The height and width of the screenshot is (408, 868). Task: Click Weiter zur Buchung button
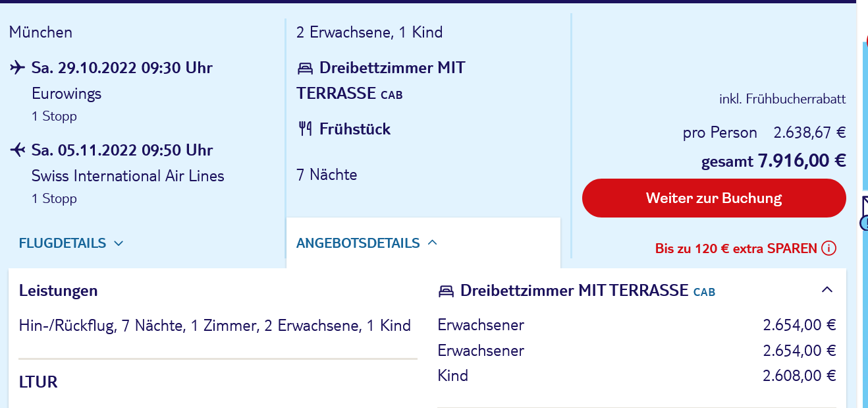714,198
